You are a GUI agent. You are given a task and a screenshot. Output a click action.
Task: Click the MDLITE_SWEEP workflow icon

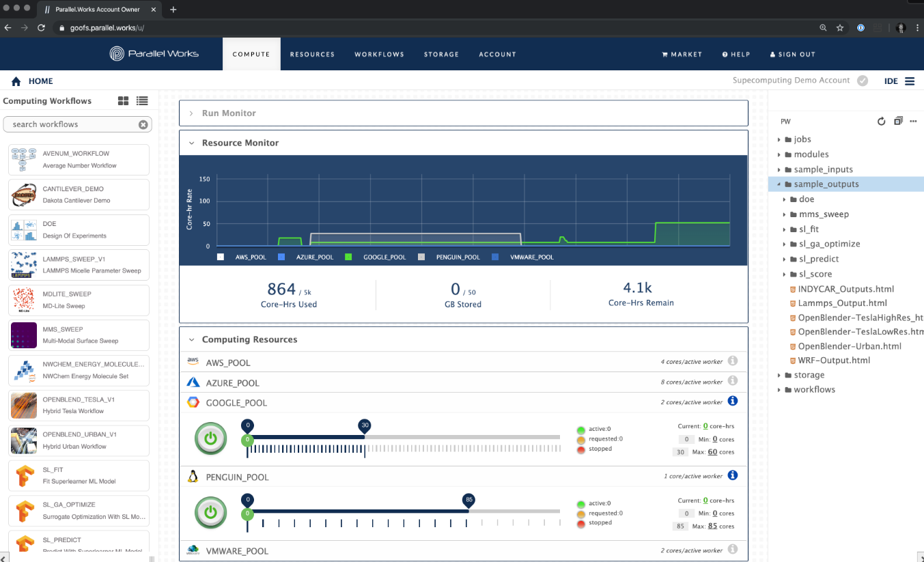click(x=24, y=300)
